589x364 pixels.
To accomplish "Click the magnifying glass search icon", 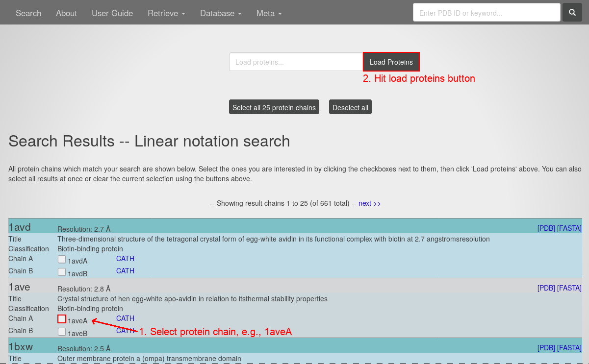I will pos(572,13).
